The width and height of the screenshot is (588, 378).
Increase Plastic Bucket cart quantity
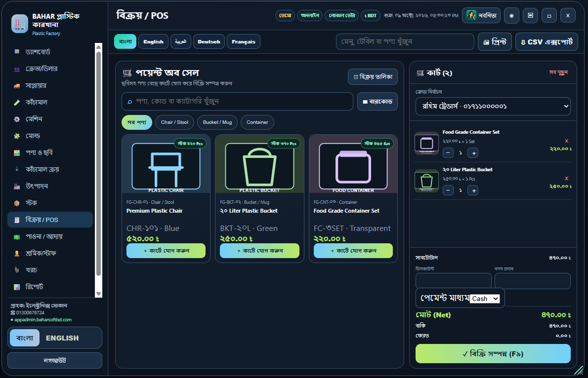474,190
